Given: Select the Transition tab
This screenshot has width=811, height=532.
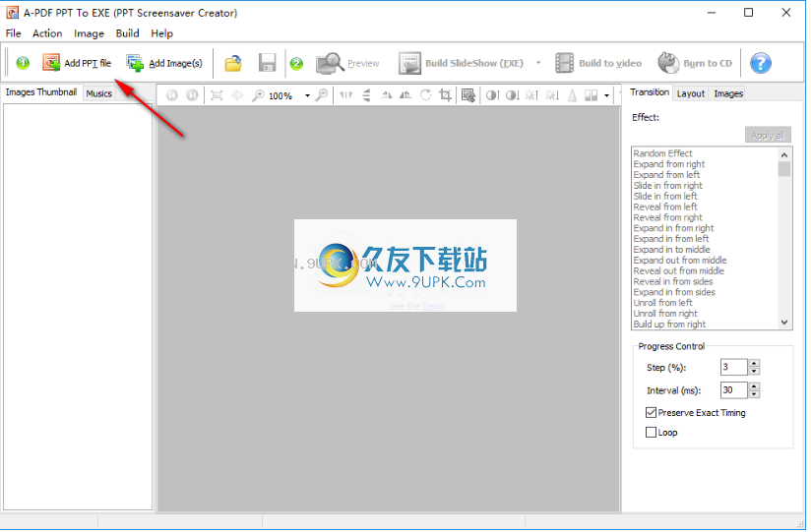Looking at the screenshot, I should pyautogui.click(x=650, y=92).
